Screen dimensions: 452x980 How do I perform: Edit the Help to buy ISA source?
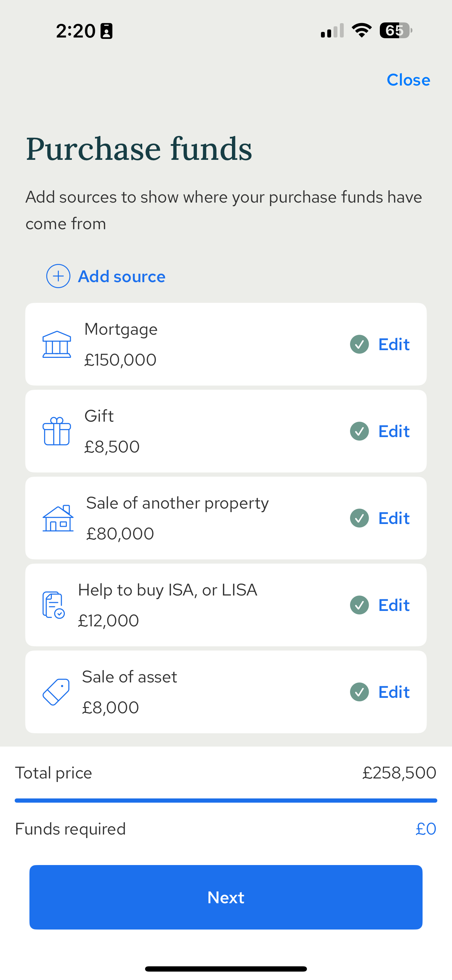click(394, 605)
